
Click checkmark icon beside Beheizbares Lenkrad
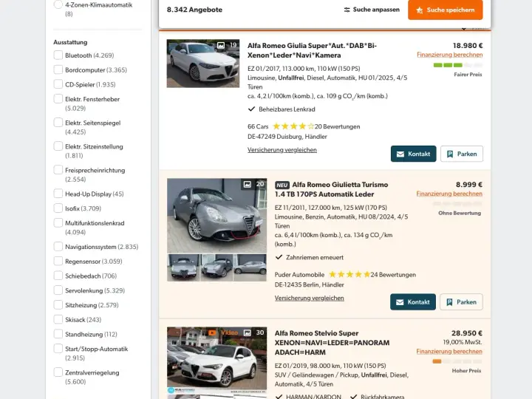click(251, 109)
